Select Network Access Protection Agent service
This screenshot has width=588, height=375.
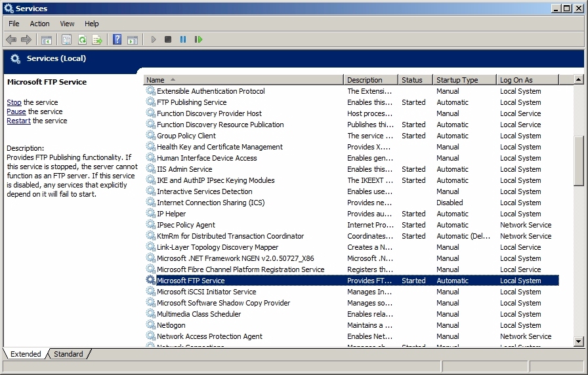click(x=209, y=336)
